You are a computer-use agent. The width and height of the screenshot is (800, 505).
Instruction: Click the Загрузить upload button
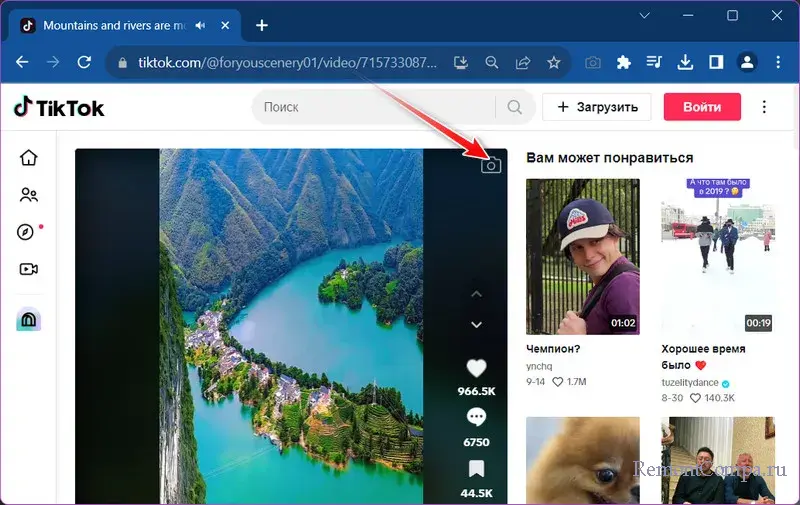pyautogui.click(x=597, y=107)
